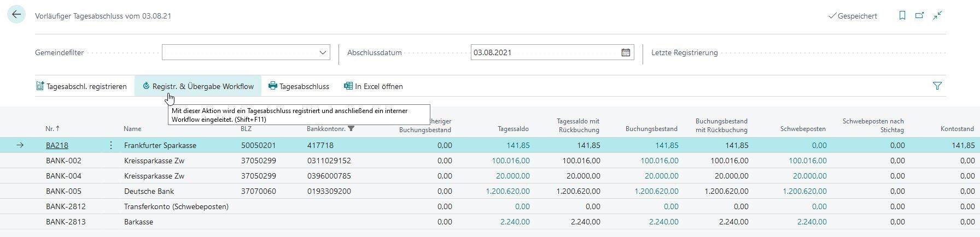The height and width of the screenshot is (237, 980).
Task: Print the Tagesabschluss report
Action: 299,86
